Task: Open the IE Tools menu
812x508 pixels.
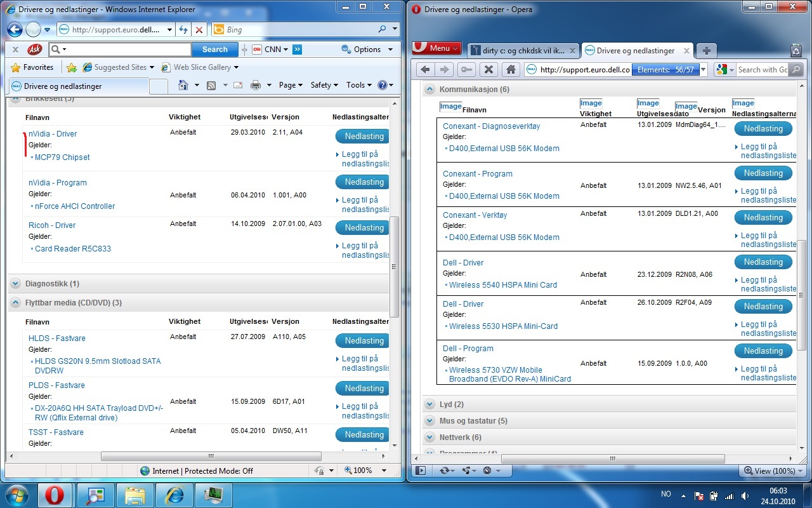Action: click(x=359, y=85)
